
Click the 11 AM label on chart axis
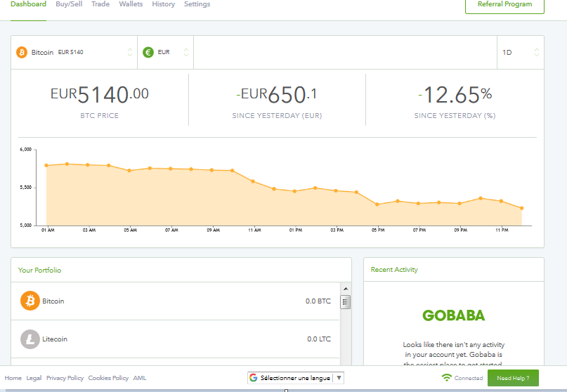(254, 230)
